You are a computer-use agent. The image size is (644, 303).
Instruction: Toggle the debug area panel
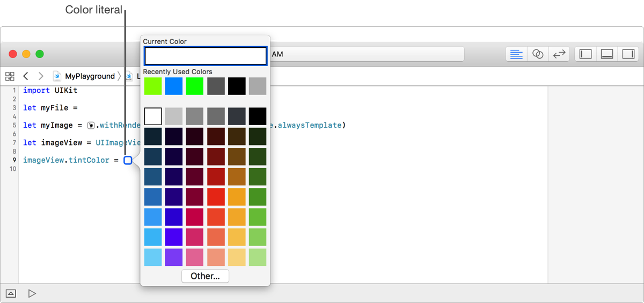607,54
